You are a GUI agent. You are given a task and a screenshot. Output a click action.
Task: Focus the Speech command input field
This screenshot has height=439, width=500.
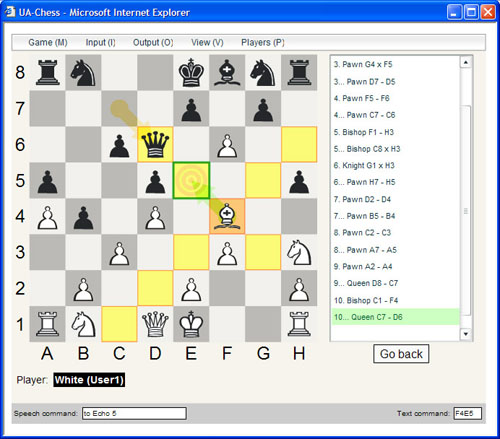[x=134, y=413]
